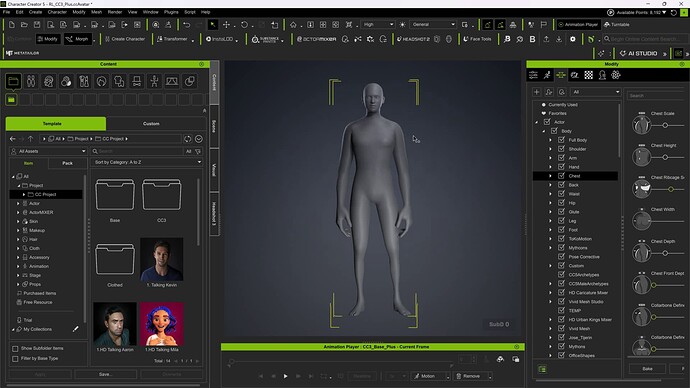The width and height of the screenshot is (690, 388).
Task: Open AI Studio panel
Action: 639,53
